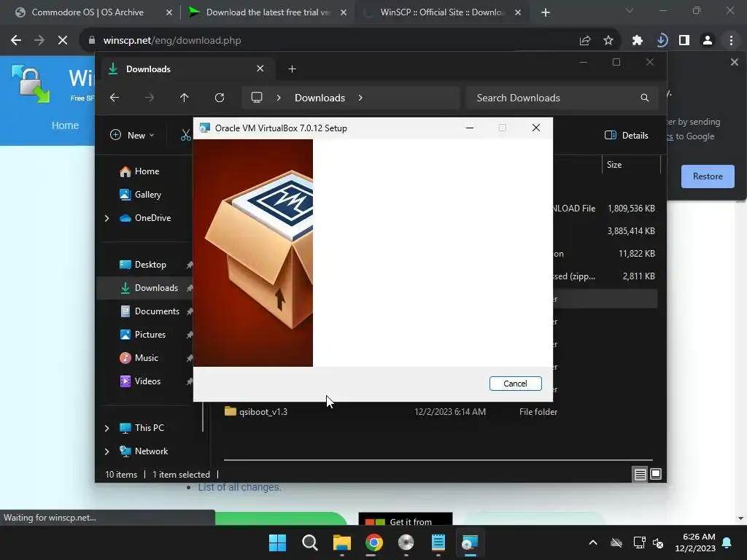Select Network in sidebar
Viewport: 747px width, 560px height.
click(151, 451)
